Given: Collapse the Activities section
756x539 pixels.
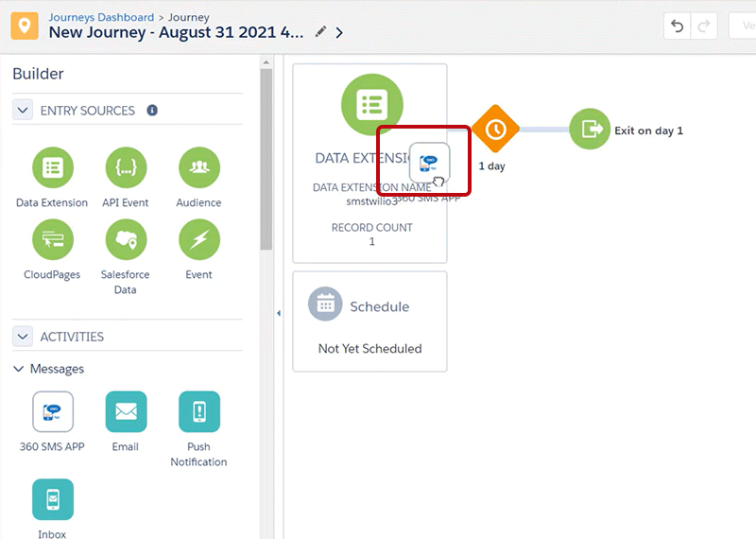Looking at the screenshot, I should pyautogui.click(x=24, y=337).
